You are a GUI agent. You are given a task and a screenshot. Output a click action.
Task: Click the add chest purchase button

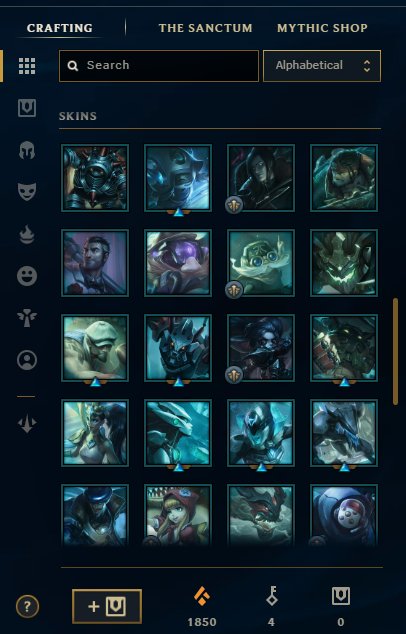pyautogui.click(x=107, y=606)
